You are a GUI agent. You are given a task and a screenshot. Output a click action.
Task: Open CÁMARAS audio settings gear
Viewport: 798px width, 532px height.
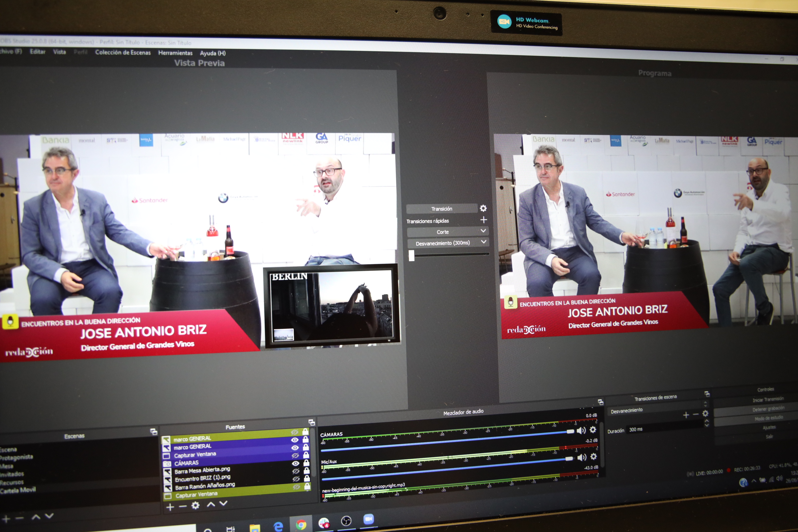(593, 430)
